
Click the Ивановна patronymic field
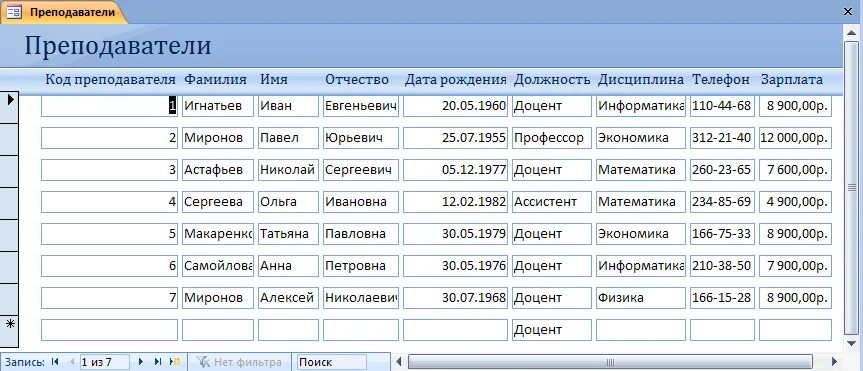[361, 202]
